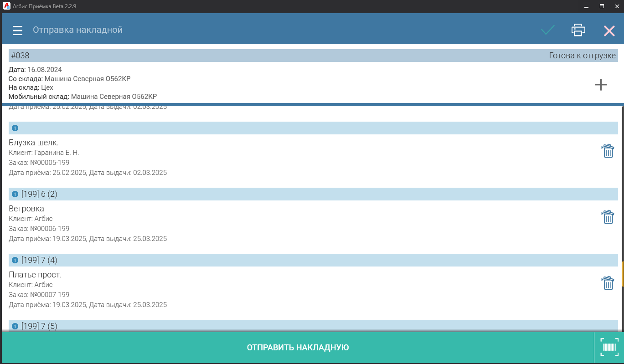The width and height of the screenshot is (624, 364).
Task: Select the Ветровка item name
Action: [26, 209]
